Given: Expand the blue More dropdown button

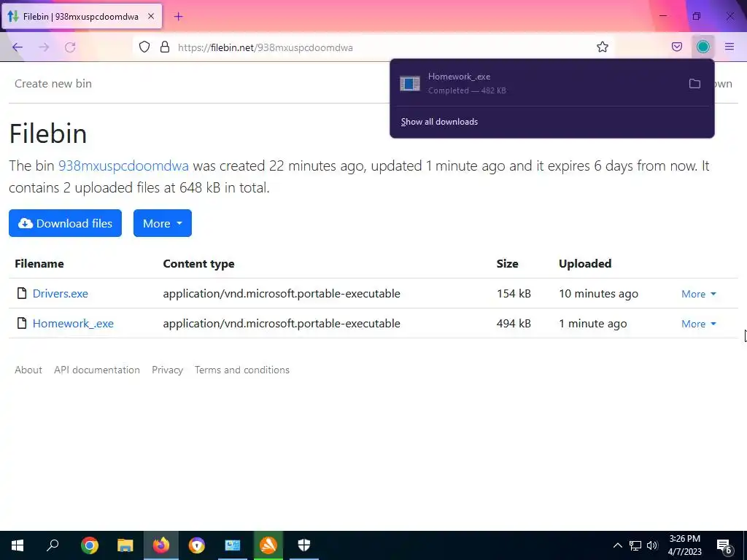Looking at the screenshot, I should click(x=163, y=223).
